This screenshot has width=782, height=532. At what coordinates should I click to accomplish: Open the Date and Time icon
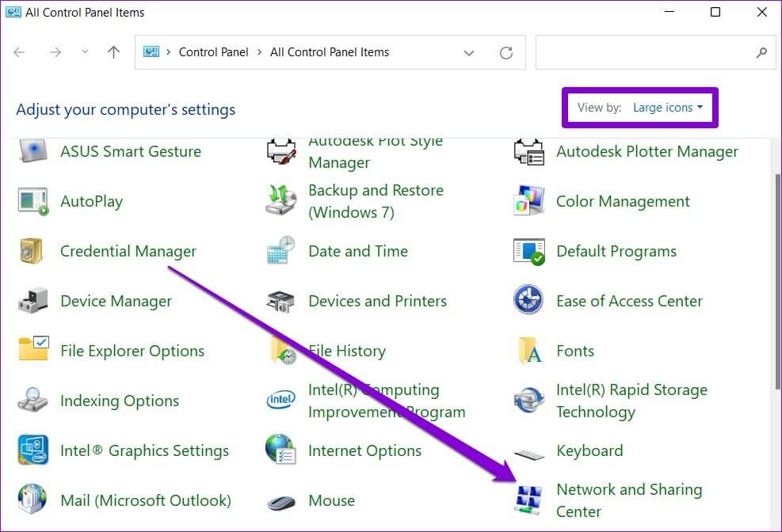coord(280,250)
